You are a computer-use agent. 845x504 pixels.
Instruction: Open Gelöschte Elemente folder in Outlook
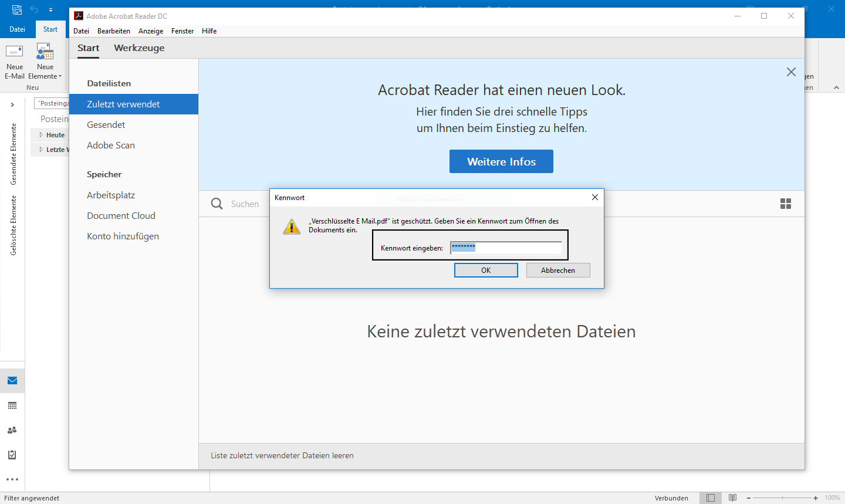coord(13,225)
